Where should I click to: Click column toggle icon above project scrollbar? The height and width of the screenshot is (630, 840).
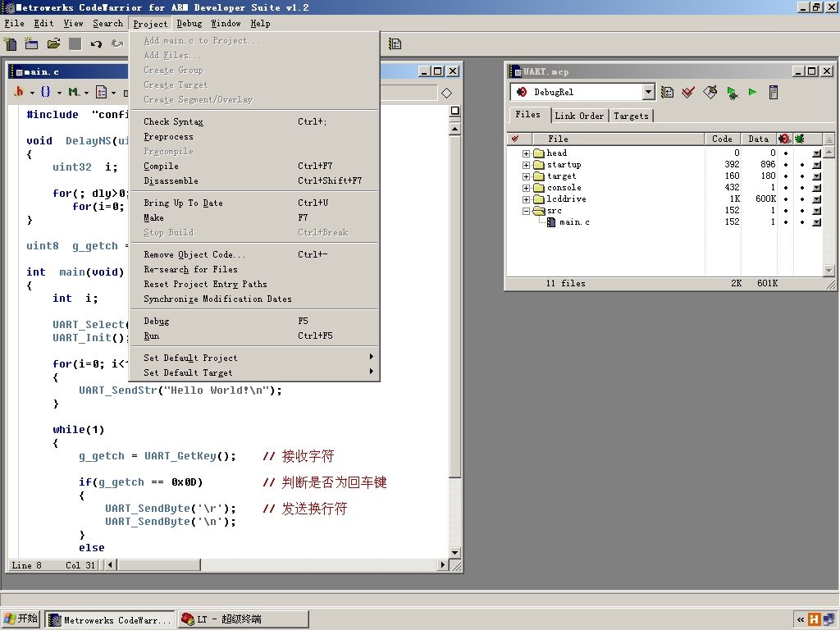click(x=829, y=139)
